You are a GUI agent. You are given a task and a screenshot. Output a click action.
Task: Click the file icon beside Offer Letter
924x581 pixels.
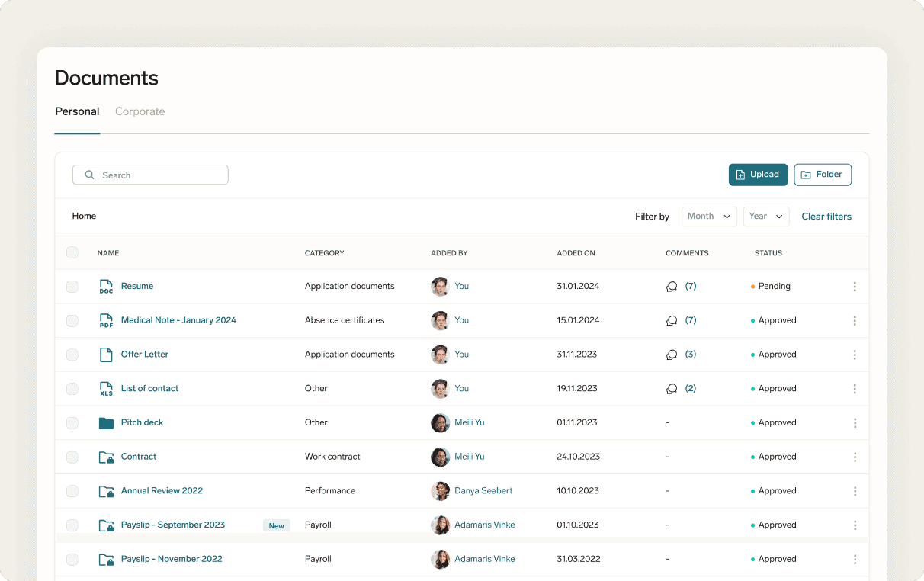pos(106,355)
